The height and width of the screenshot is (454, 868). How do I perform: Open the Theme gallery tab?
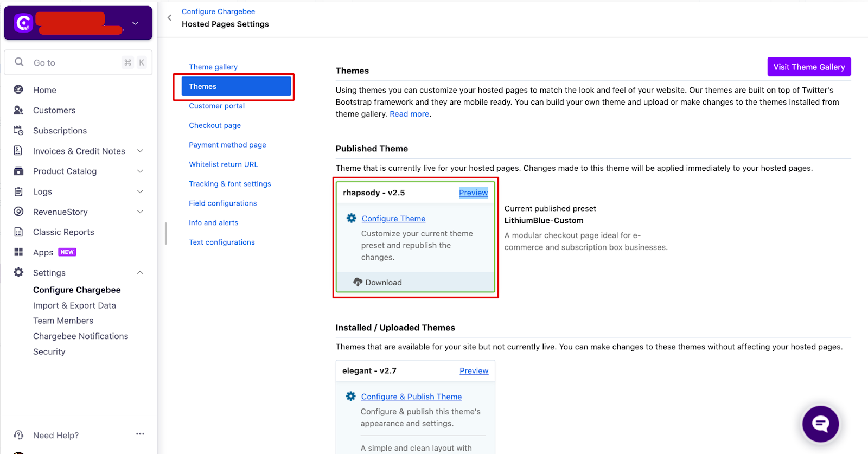213,67
